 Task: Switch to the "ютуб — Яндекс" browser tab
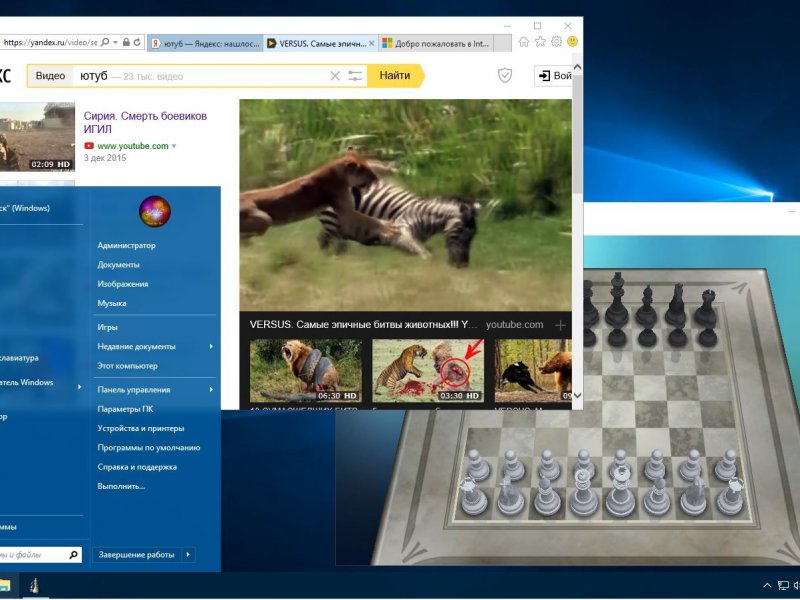click(x=206, y=44)
